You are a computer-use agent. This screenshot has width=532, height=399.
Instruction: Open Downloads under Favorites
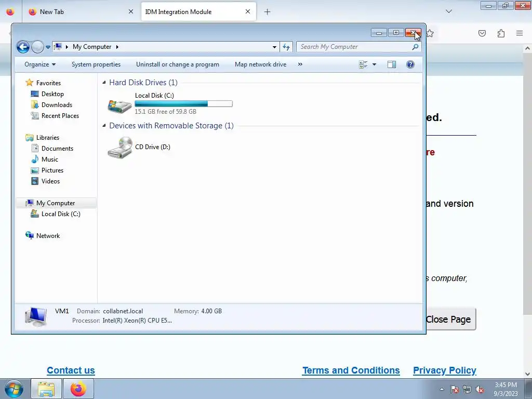(x=57, y=105)
